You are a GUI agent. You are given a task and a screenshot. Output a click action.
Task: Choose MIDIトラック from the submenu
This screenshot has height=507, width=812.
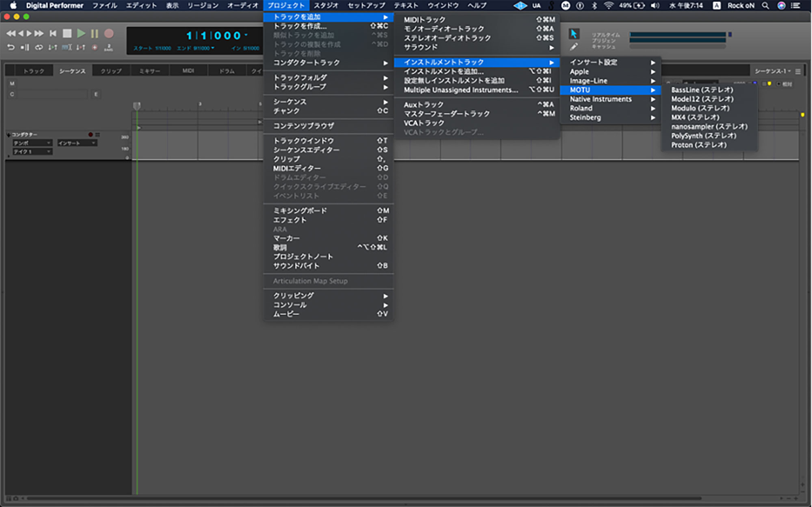click(x=477, y=19)
